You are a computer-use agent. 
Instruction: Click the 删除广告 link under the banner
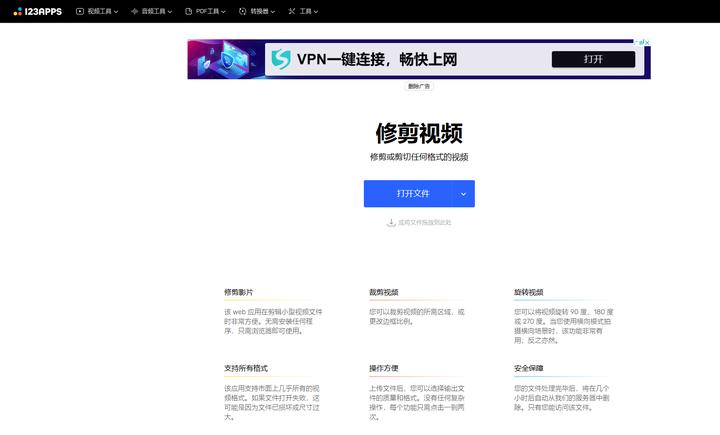419,86
